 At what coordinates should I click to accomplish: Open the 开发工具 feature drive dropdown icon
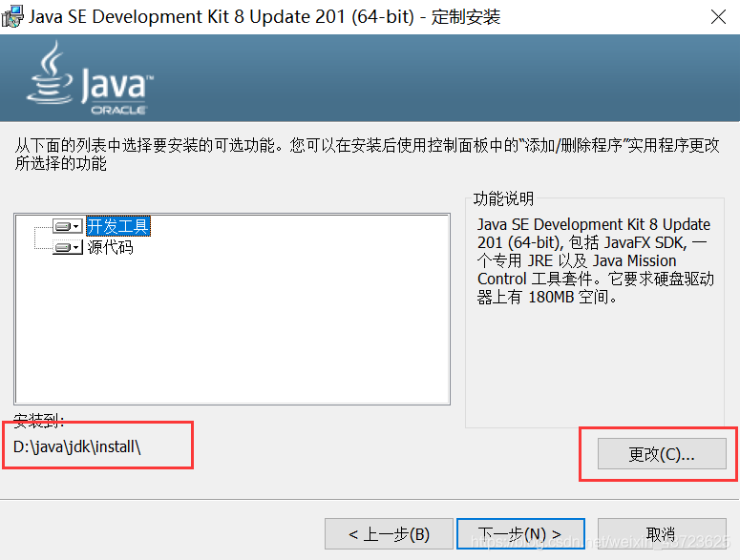(x=67, y=227)
